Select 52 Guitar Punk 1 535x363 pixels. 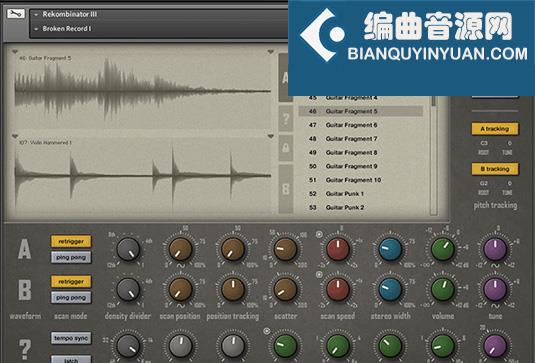click(x=361, y=194)
